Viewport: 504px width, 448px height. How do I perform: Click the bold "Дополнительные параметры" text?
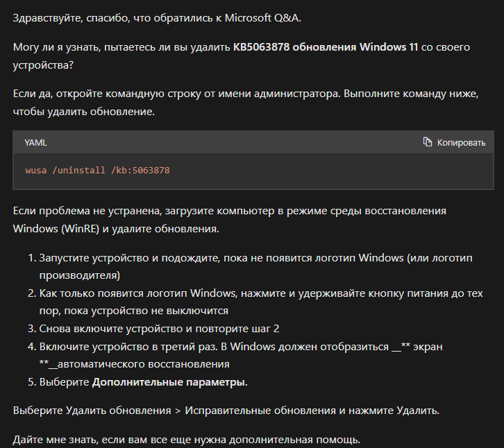point(169,381)
